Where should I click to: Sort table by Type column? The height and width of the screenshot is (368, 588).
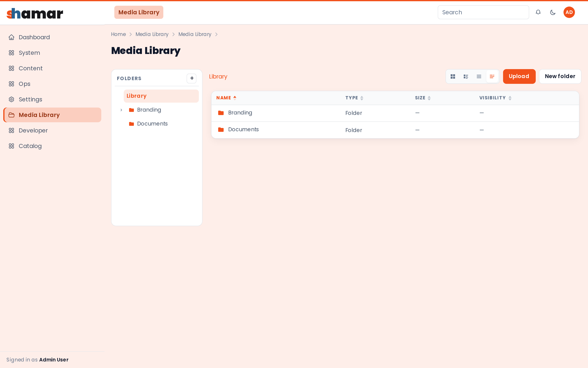pos(354,98)
